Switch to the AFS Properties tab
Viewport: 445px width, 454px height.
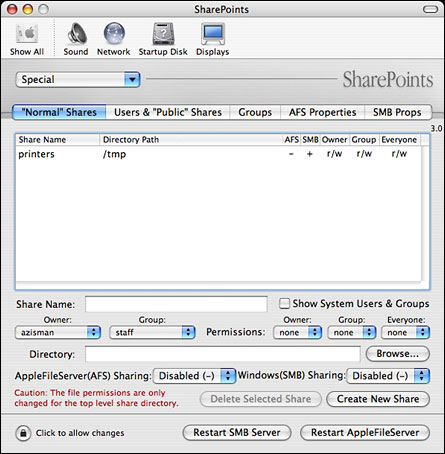[x=323, y=112]
